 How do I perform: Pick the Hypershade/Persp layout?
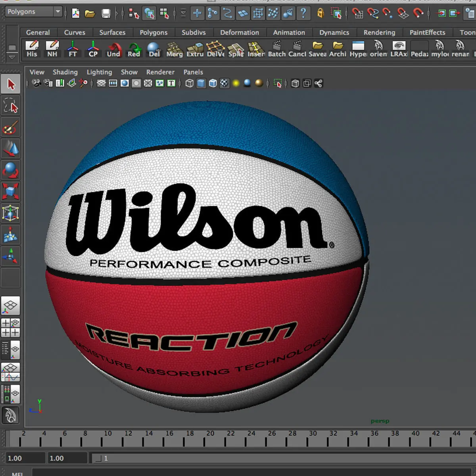click(11, 394)
